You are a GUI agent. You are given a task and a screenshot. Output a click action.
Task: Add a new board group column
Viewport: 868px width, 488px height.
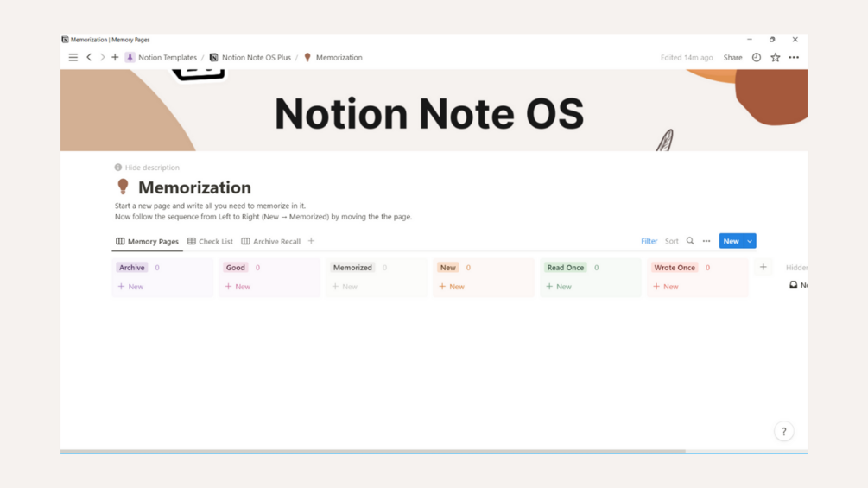[763, 267]
